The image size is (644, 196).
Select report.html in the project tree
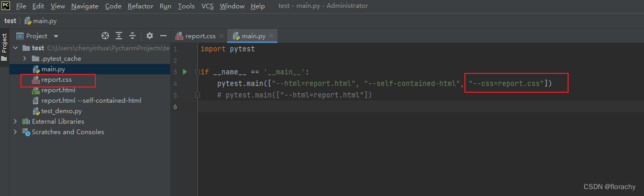click(x=90, y=90)
